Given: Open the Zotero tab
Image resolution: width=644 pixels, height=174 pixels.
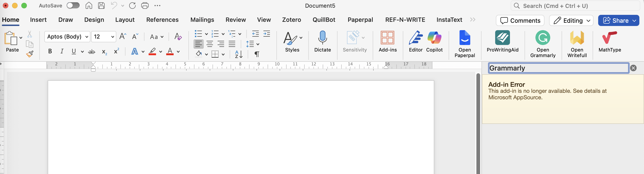Looking at the screenshot, I should pyautogui.click(x=291, y=19).
